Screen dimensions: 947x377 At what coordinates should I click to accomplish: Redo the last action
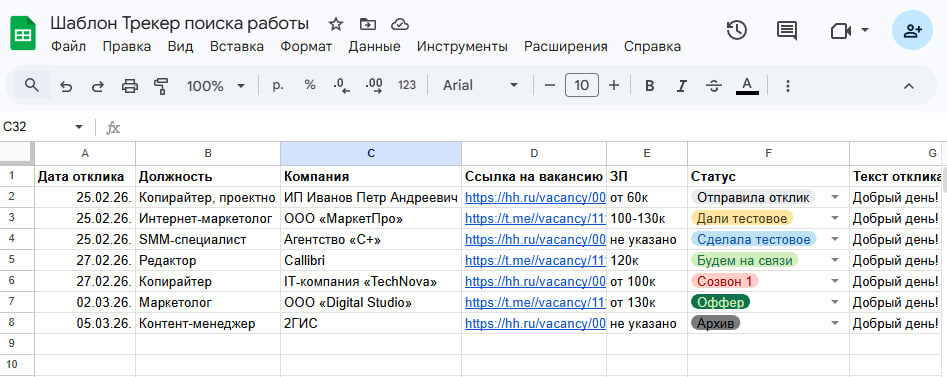[x=97, y=86]
